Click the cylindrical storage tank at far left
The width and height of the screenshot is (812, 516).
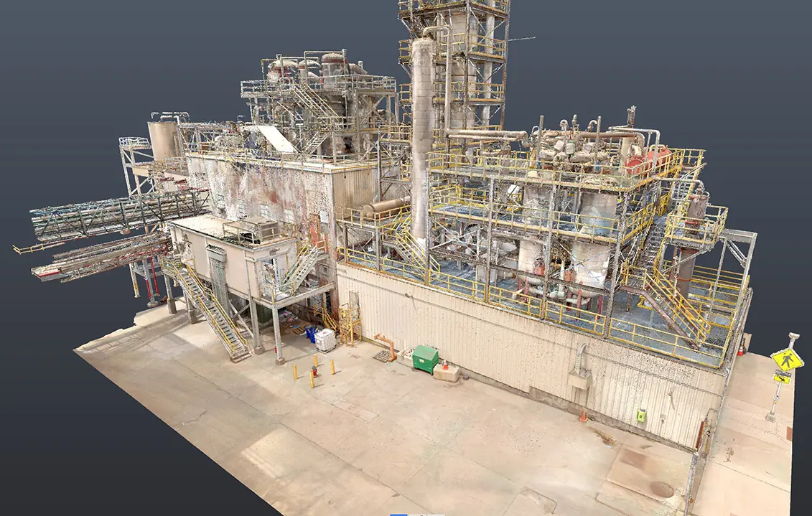[x=162, y=140]
